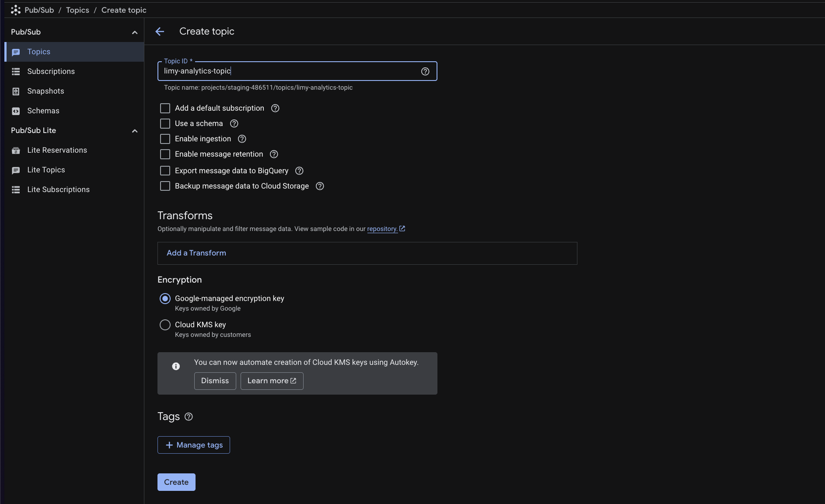Image resolution: width=825 pixels, height=504 pixels.
Task: Check Enable message retention option
Action: (165, 154)
